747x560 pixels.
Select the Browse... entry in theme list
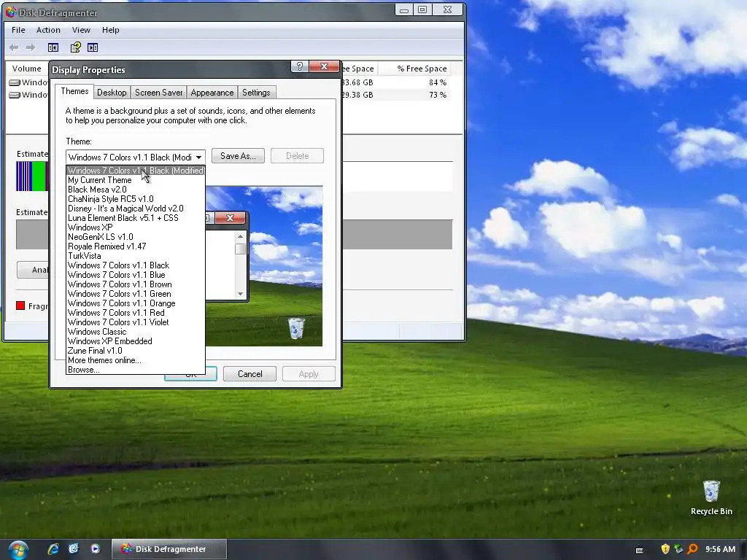point(135,370)
